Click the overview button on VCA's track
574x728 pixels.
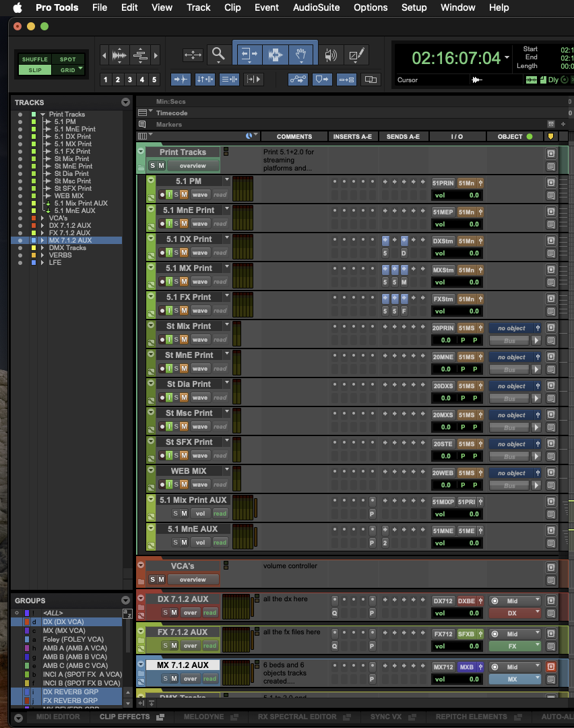click(193, 580)
